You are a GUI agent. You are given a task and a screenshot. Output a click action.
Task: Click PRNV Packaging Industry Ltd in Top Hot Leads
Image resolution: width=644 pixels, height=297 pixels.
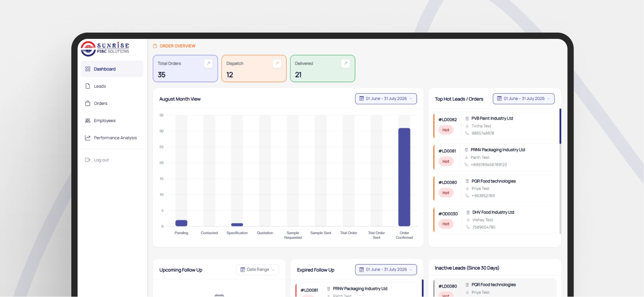(498, 150)
